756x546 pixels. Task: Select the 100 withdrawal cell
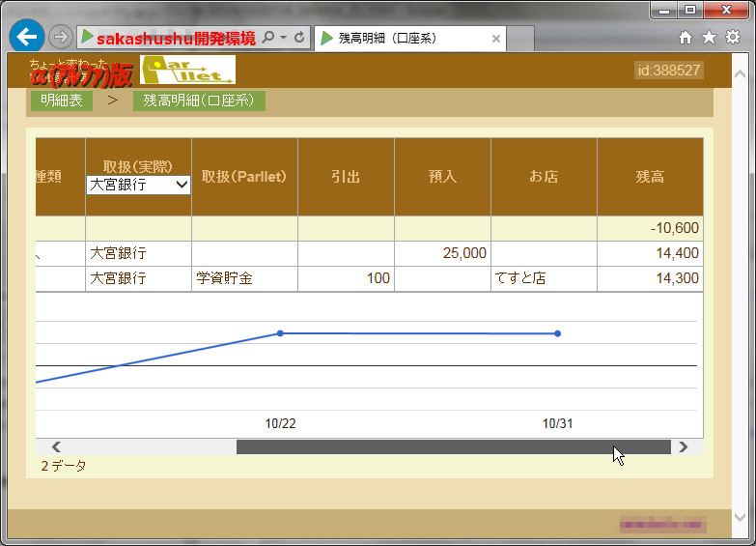pyautogui.click(x=346, y=278)
